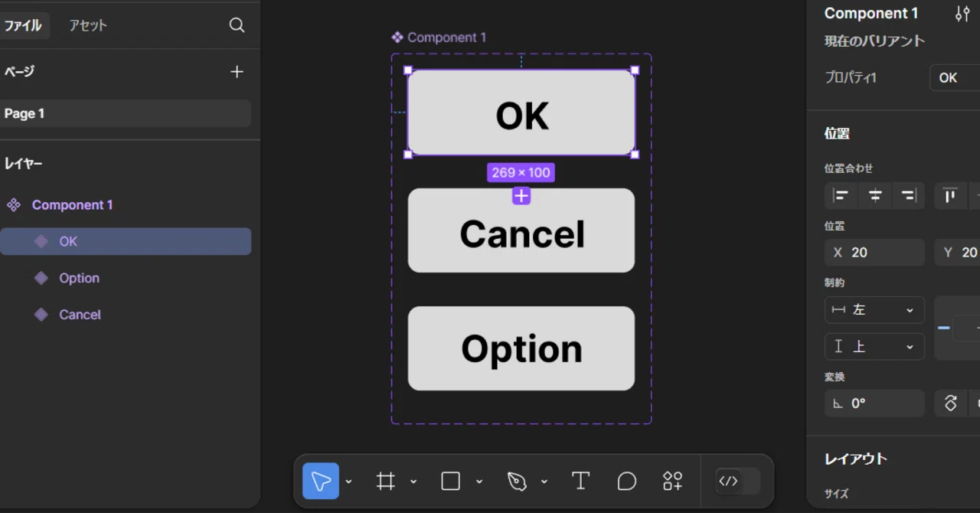Click the search icon in left panel
Screen dimensions: 980x513
(x=237, y=25)
